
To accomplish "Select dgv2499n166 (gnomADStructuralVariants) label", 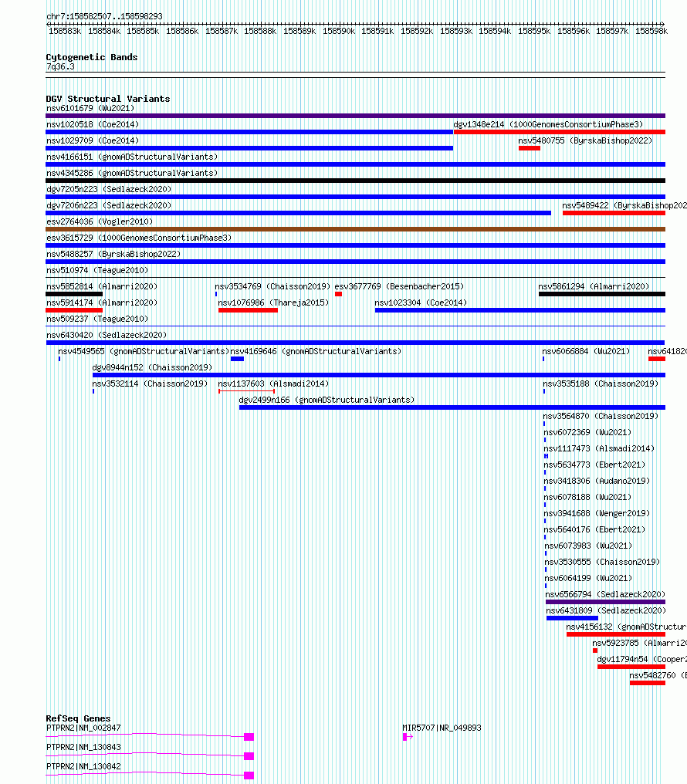I will click(x=327, y=400).
